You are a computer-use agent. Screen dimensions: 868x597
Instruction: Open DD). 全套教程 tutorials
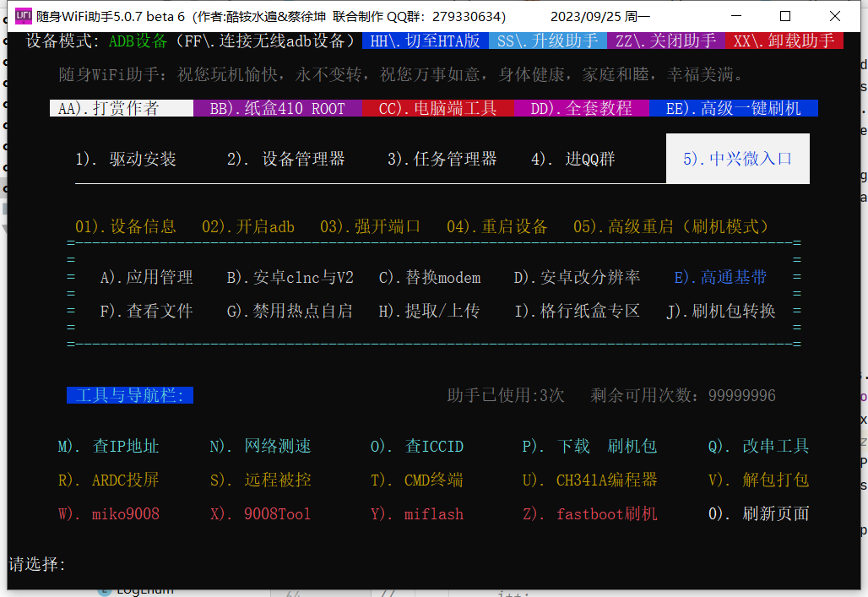pyautogui.click(x=581, y=108)
